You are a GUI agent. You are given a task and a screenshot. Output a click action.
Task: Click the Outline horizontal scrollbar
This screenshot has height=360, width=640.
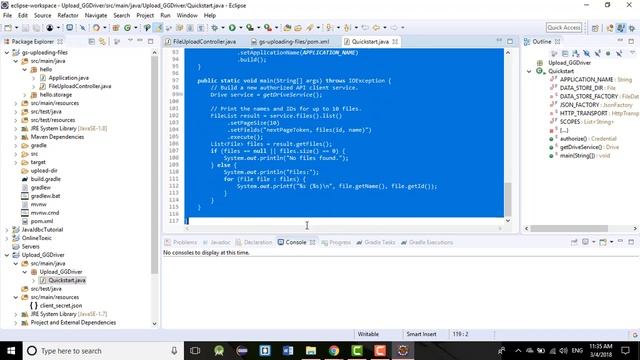click(x=569, y=229)
